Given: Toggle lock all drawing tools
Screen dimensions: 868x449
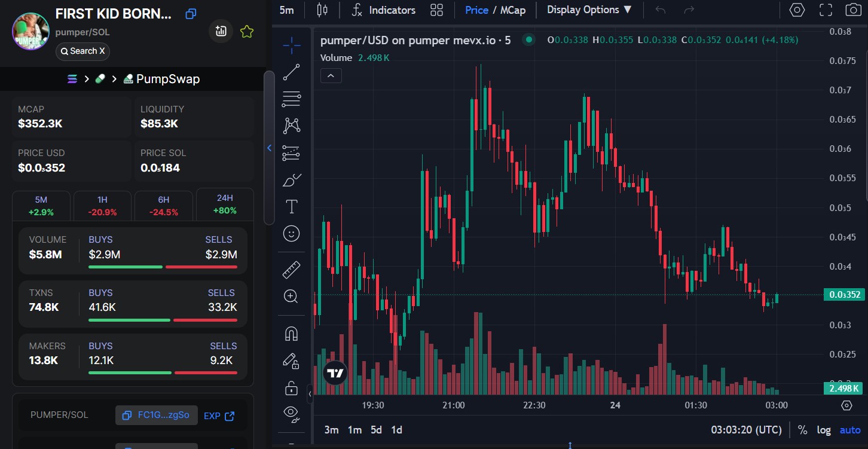Looking at the screenshot, I should tap(292, 388).
